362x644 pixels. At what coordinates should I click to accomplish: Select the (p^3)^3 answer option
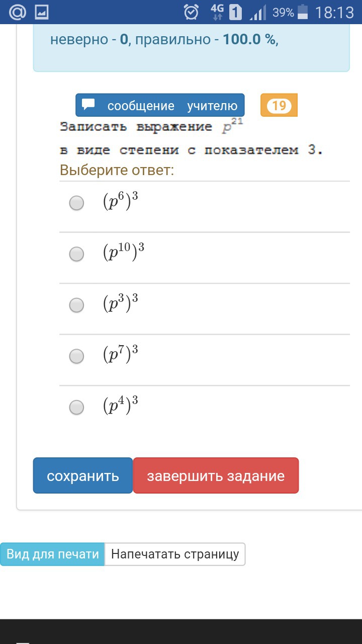tap(76, 305)
